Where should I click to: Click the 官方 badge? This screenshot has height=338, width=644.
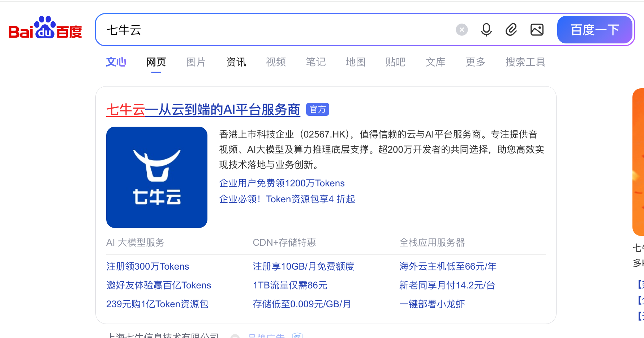click(317, 109)
